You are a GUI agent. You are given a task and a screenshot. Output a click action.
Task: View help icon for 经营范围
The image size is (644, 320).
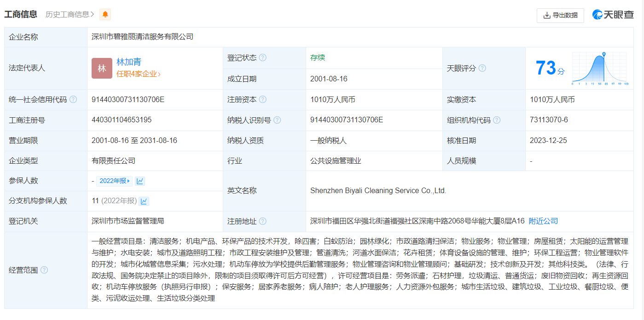click(44, 270)
